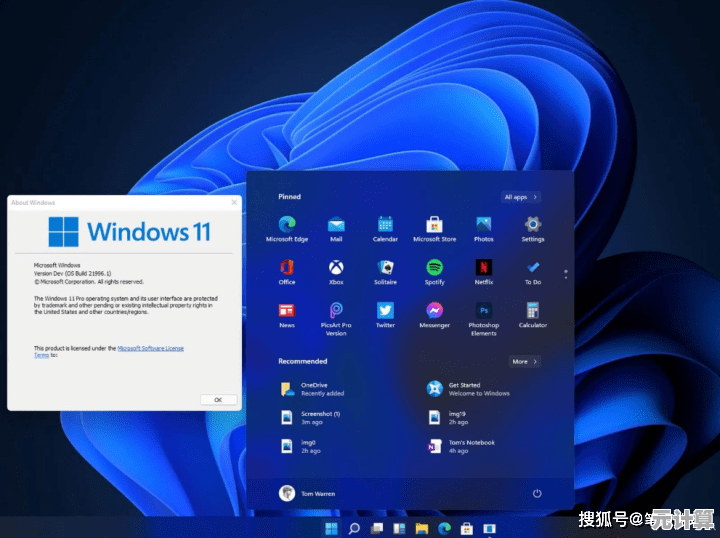Expand More recommended items
This screenshot has height=538, width=720.
pyautogui.click(x=524, y=361)
